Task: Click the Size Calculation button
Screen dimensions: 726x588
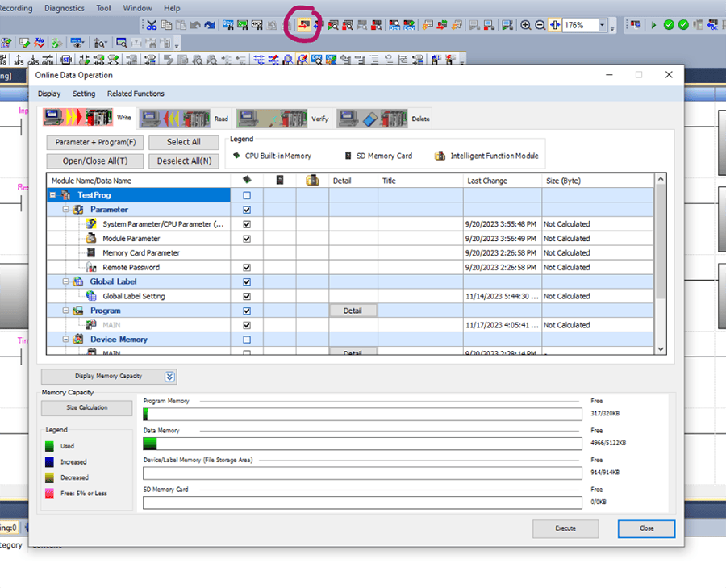Action: tap(86, 408)
